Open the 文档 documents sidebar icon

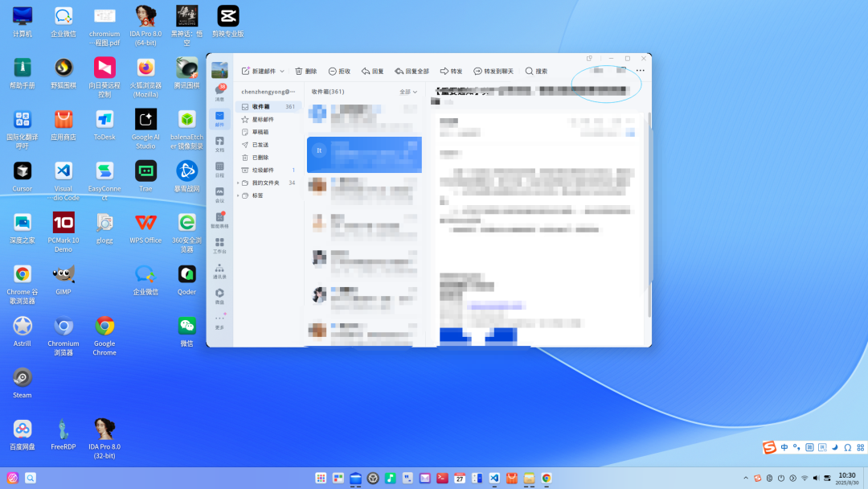pyautogui.click(x=219, y=144)
